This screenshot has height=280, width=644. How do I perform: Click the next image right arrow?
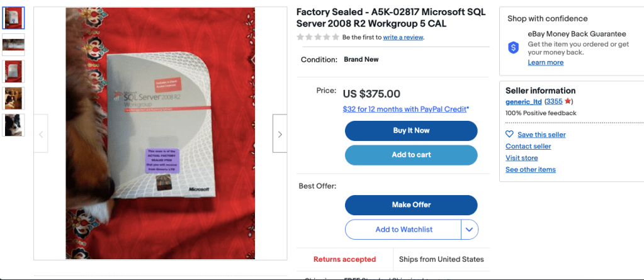coord(280,133)
